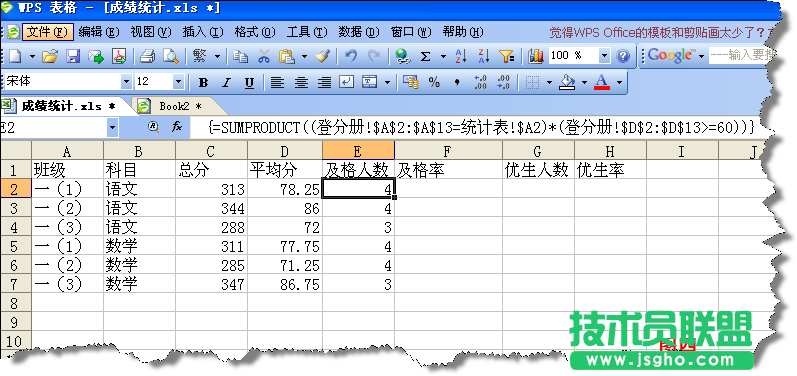
Task: Undo the last action
Action: [x=351, y=56]
